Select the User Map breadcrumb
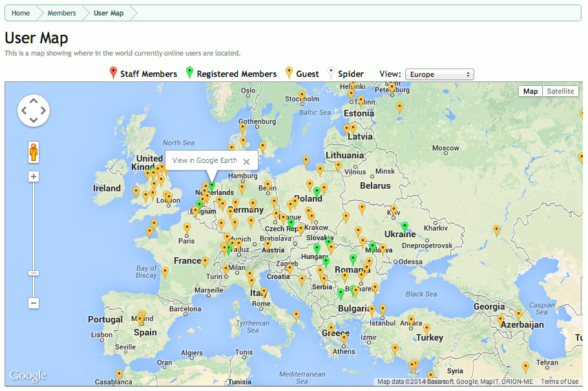Viewport: 588px width, 391px height. coord(108,13)
